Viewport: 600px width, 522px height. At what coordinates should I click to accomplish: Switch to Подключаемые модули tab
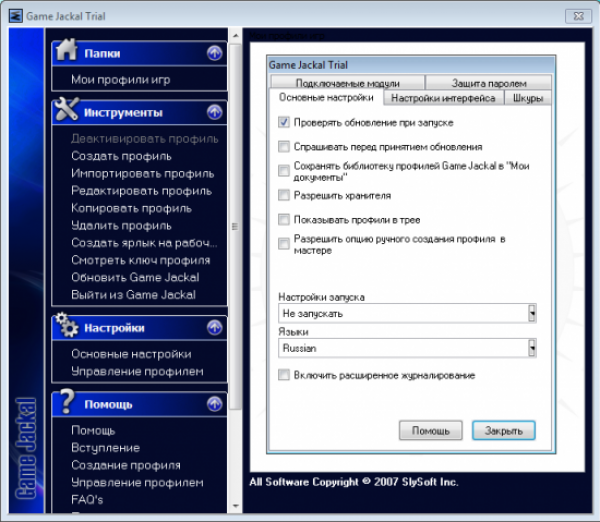click(347, 83)
